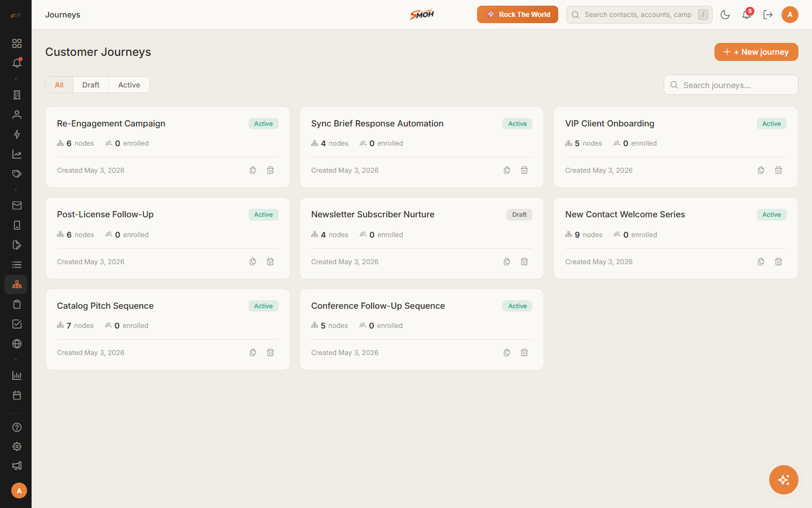
Task: Switch to the Draft filter tab
Action: (x=91, y=85)
